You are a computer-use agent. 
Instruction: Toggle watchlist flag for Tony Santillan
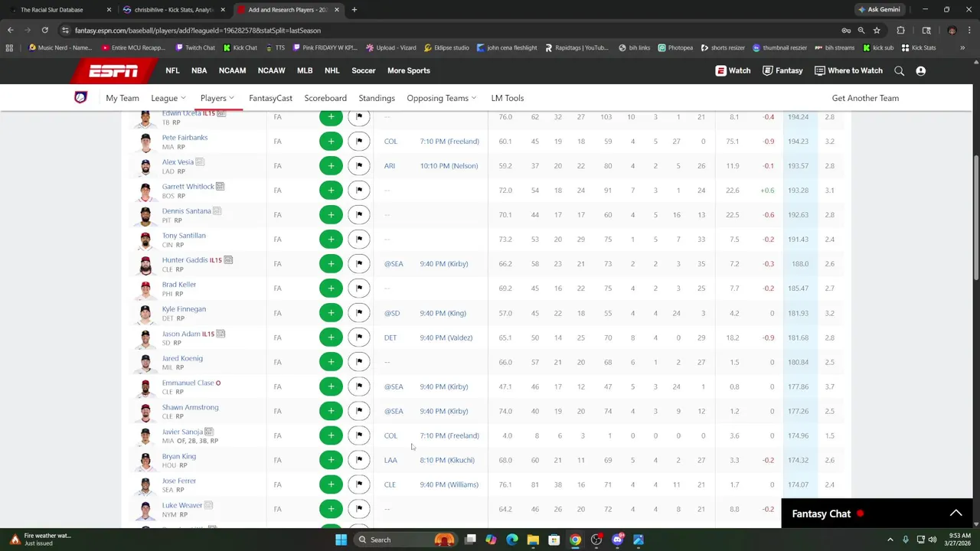tap(358, 240)
